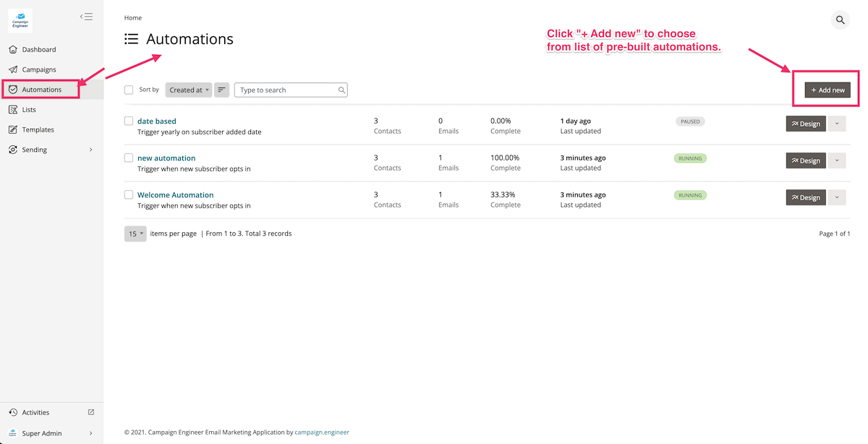Open the Welcome Automation link

[175, 195]
